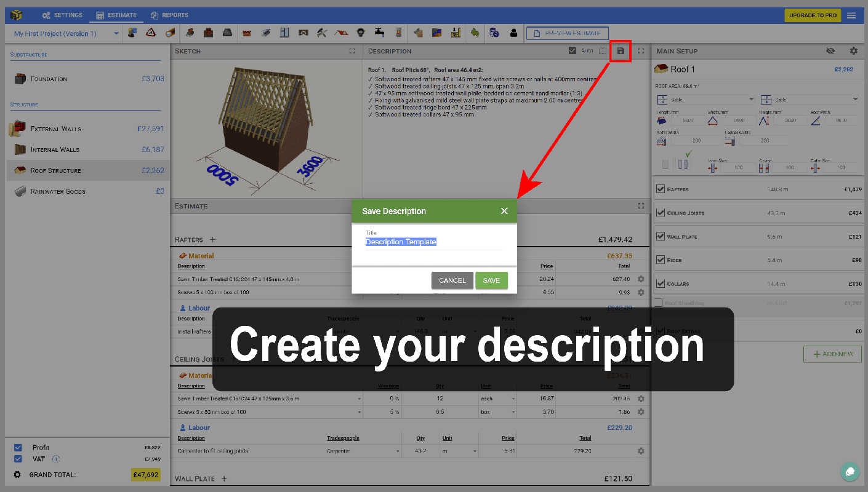Select Internal Walls in the sidebar

click(x=88, y=149)
